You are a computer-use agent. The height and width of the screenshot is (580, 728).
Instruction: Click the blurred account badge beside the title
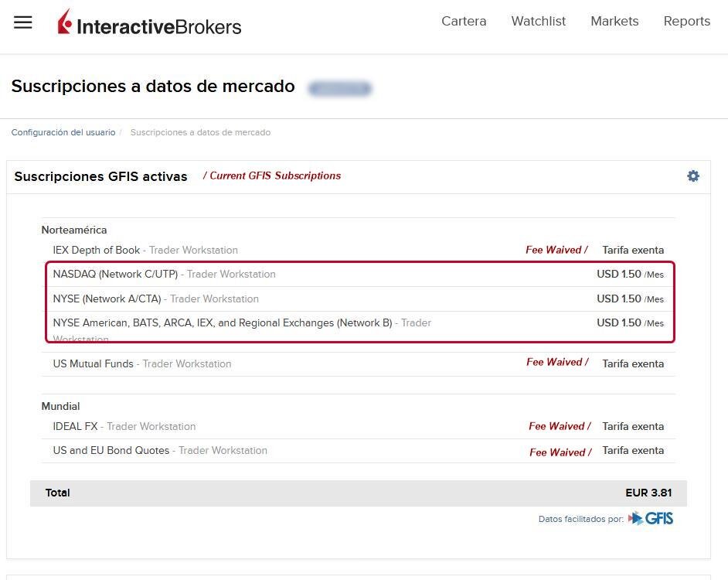(340, 88)
